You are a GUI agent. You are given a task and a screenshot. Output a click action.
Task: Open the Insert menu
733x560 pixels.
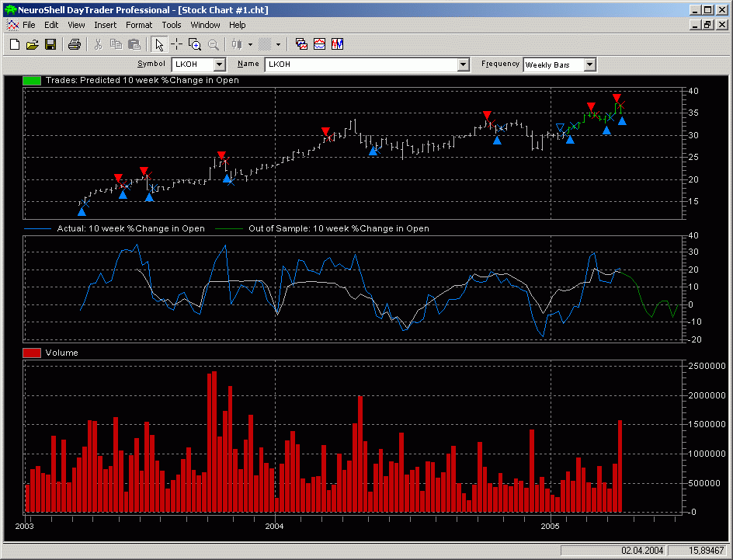click(105, 25)
